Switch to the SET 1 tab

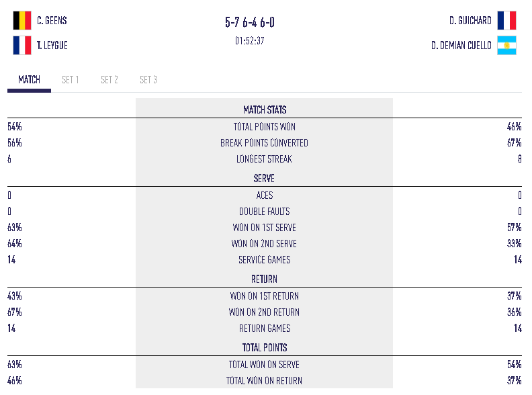(x=71, y=80)
